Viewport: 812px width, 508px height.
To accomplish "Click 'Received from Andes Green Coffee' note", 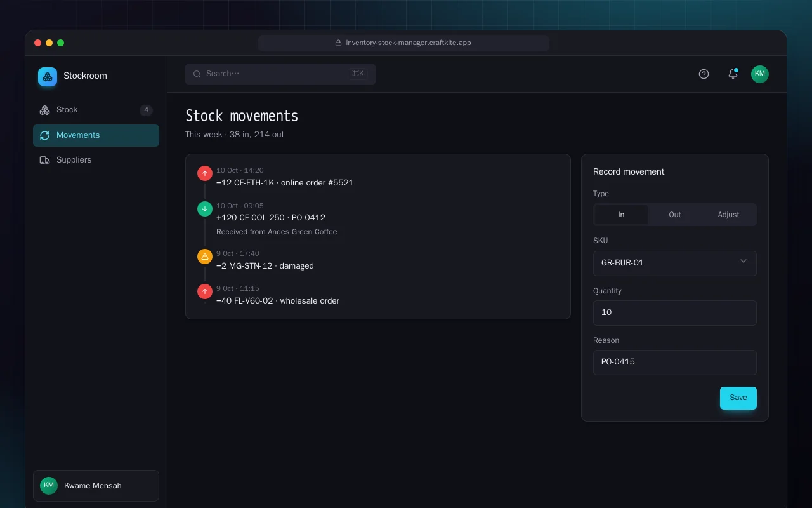I will point(277,232).
